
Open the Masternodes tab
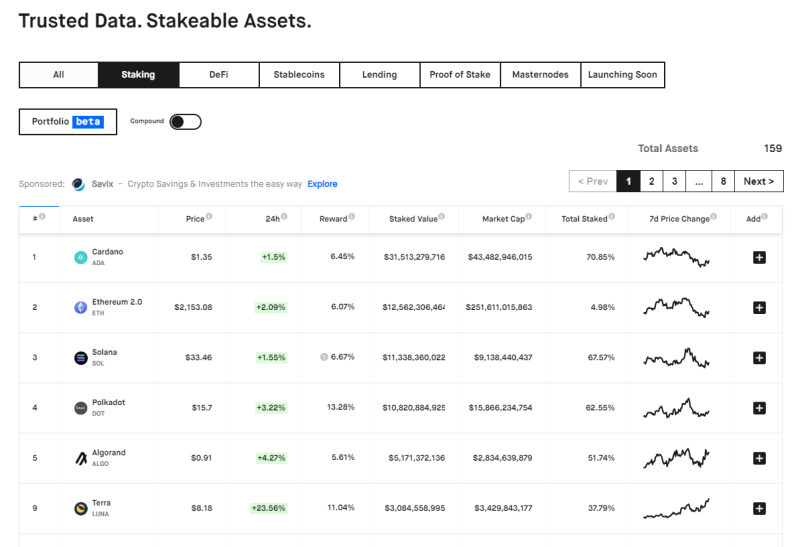[540, 75]
